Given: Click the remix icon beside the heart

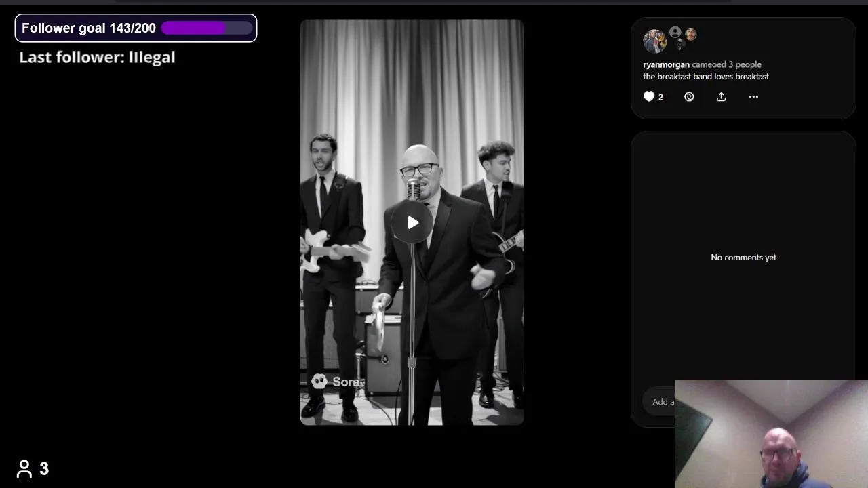Looking at the screenshot, I should [x=689, y=97].
